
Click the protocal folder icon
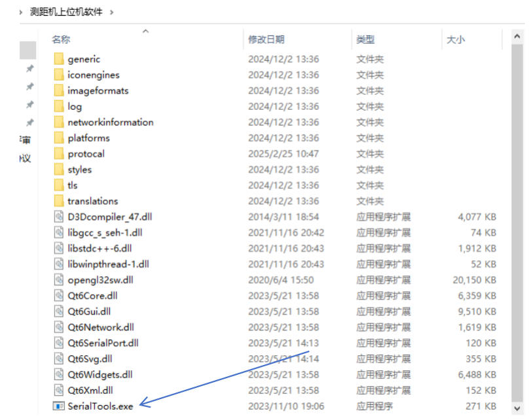(58, 154)
